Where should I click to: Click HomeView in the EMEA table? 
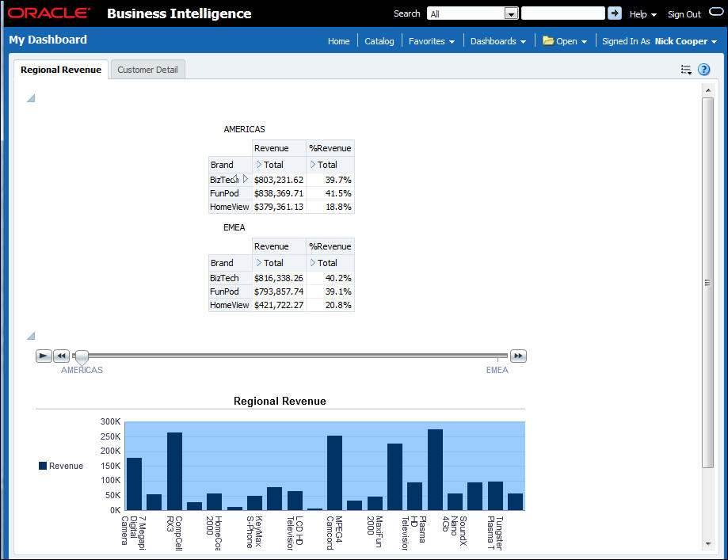(230, 305)
